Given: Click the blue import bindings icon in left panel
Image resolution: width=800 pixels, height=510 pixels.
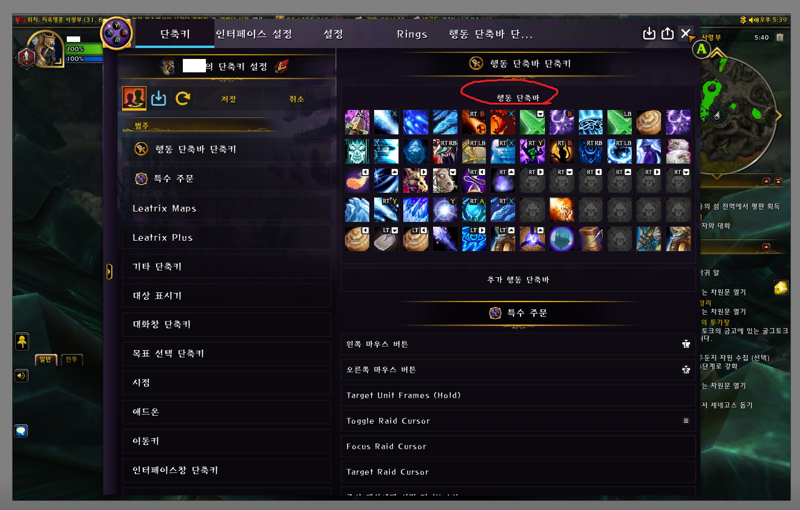Looking at the screenshot, I should pyautogui.click(x=159, y=98).
